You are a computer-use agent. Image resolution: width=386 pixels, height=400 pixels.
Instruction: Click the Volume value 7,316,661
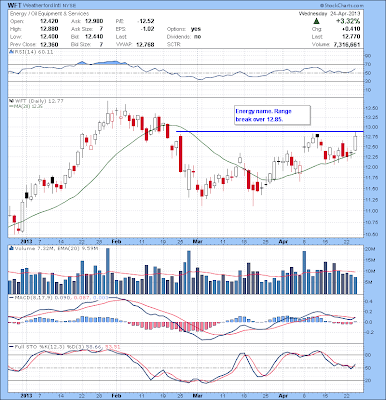(x=347, y=44)
